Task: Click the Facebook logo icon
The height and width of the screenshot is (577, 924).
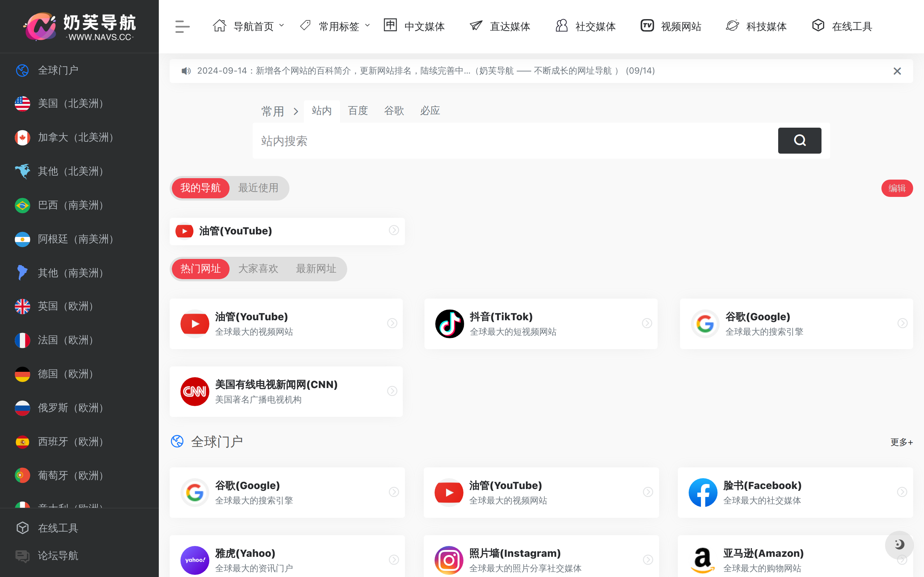Action: 703,493
